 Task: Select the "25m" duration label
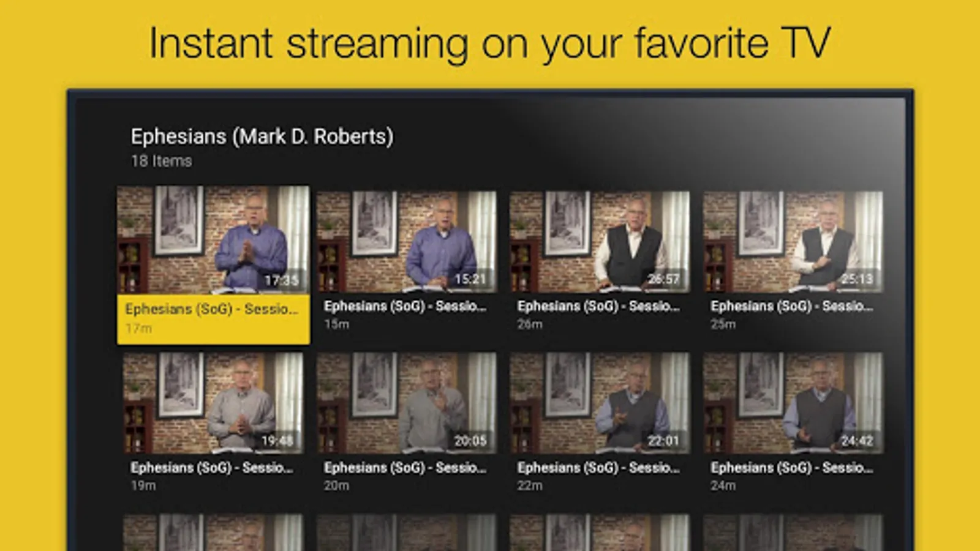[x=723, y=324]
